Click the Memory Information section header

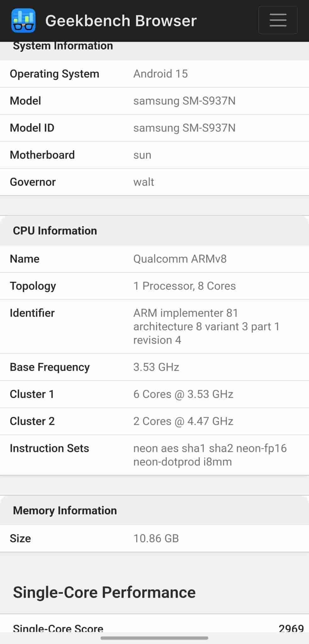tap(65, 510)
